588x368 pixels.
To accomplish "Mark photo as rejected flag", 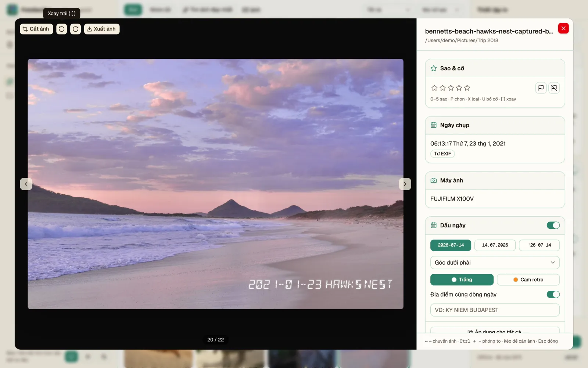I will [x=554, y=88].
